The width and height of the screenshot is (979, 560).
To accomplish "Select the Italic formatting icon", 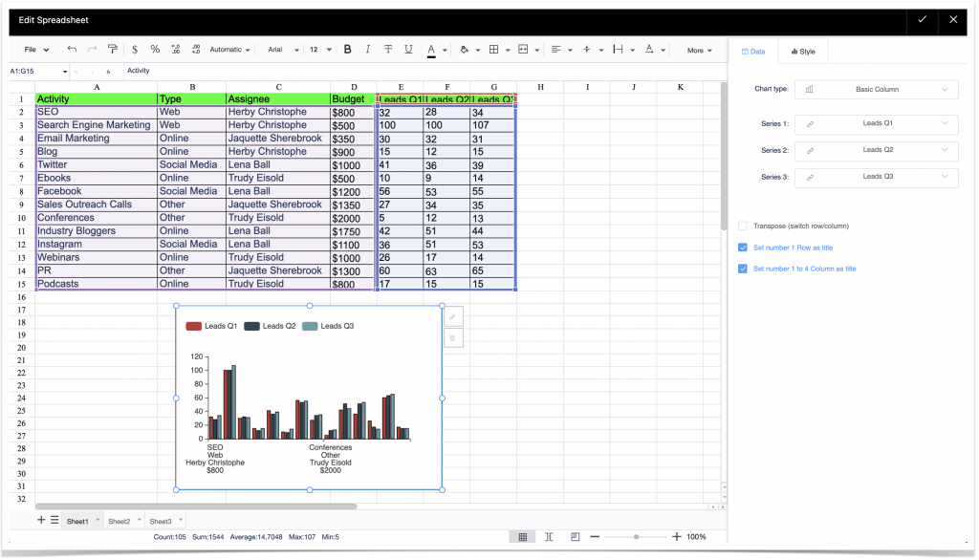I will [x=367, y=49].
